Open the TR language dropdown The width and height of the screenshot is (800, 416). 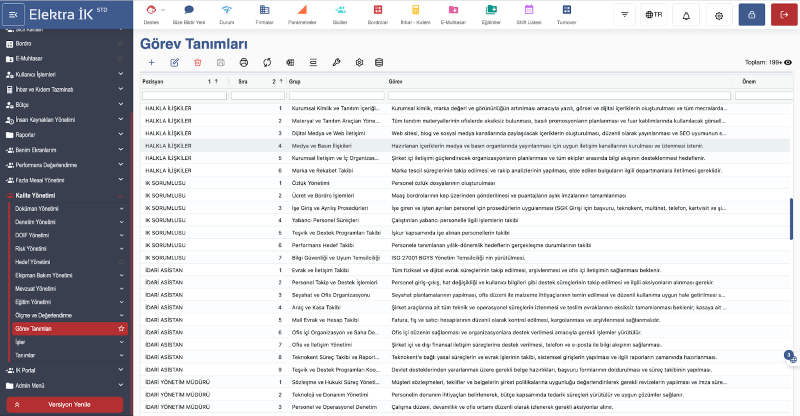pyautogui.click(x=653, y=15)
